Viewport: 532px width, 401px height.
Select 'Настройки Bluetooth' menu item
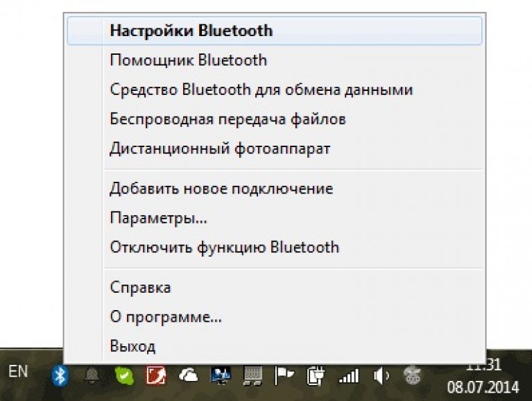tap(191, 31)
